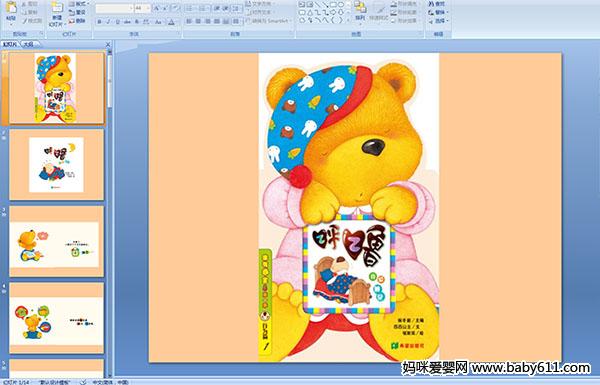
Task: Reset the slide using Reset button
Action: tap(77, 12)
